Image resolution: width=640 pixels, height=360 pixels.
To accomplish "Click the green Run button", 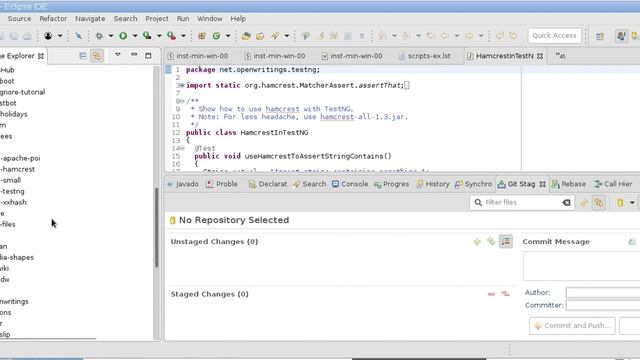I will (x=123, y=36).
